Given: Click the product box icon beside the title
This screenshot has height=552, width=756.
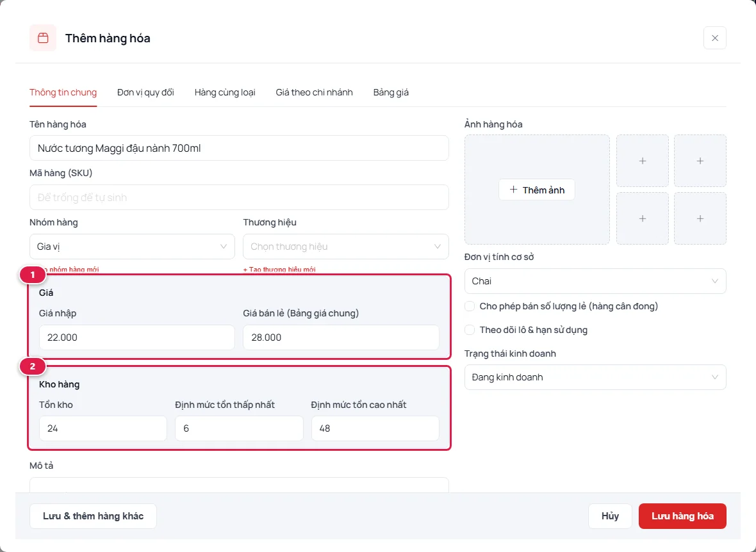Looking at the screenshot, I should [43, 38].
